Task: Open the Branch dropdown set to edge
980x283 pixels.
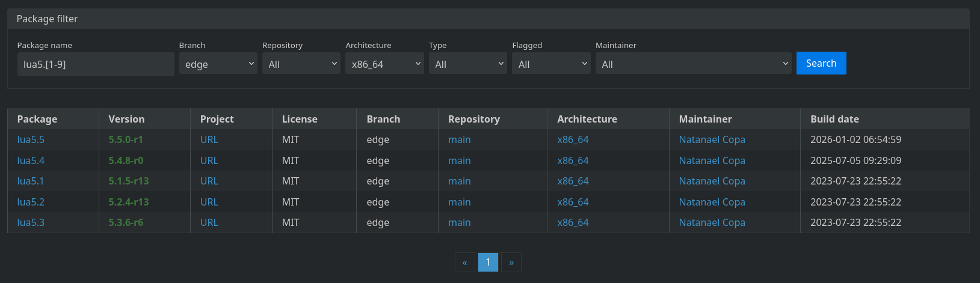Action: [x=218, y=64]
